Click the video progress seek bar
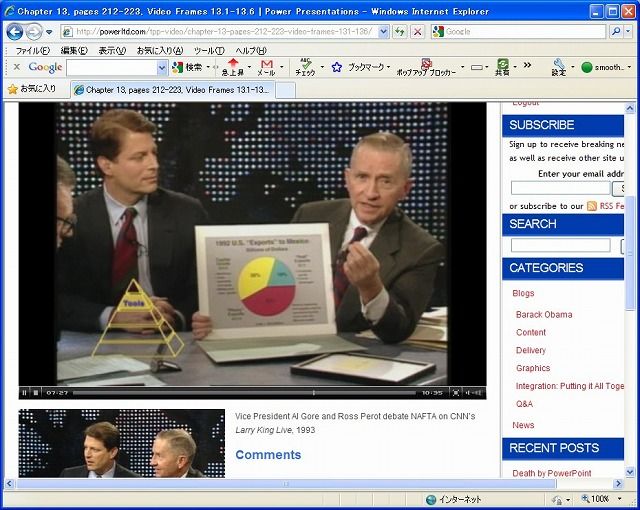This screenshot has width=640, height=510. 245,392
